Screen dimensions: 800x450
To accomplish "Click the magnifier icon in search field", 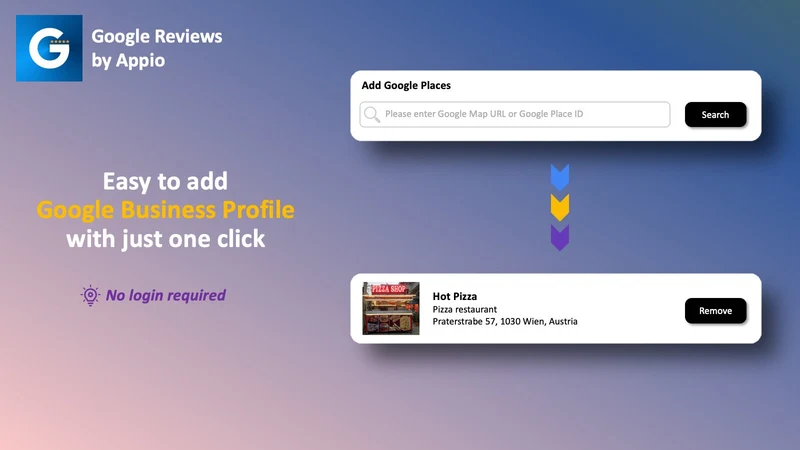I will [372, 114].
